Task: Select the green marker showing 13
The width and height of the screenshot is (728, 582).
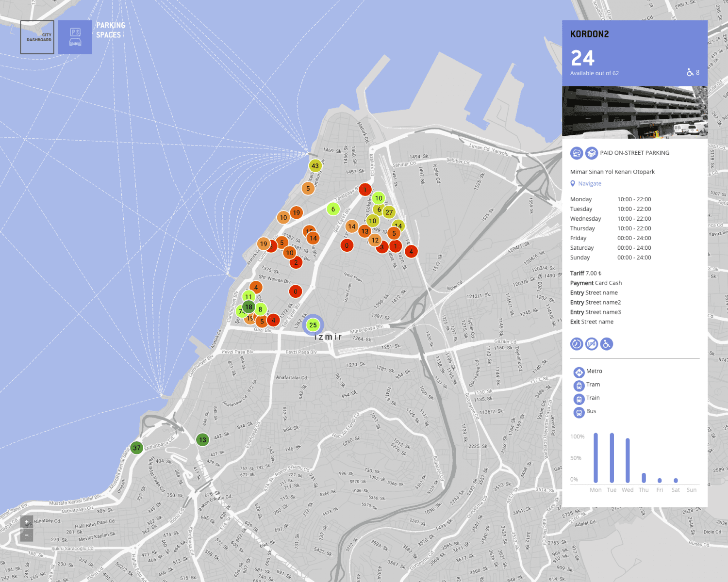Action: (202, 440)
